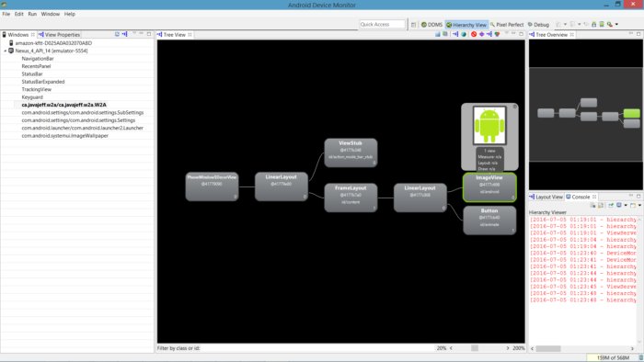644x362 pixels.
Task: Select com.android.launcher2.Launcher window
Action: (83, 128)
